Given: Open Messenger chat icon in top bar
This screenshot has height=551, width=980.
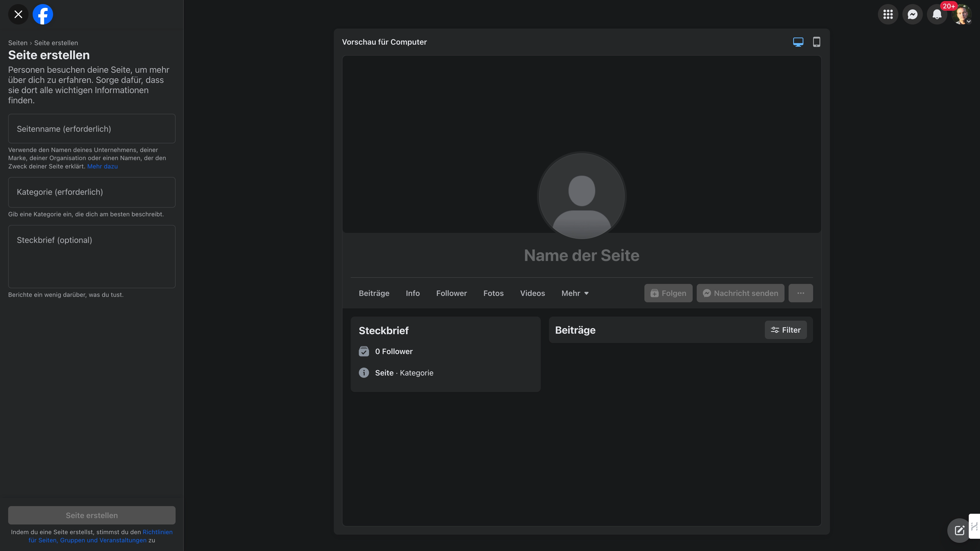Looking at the screenshot, I should (912, 15).
